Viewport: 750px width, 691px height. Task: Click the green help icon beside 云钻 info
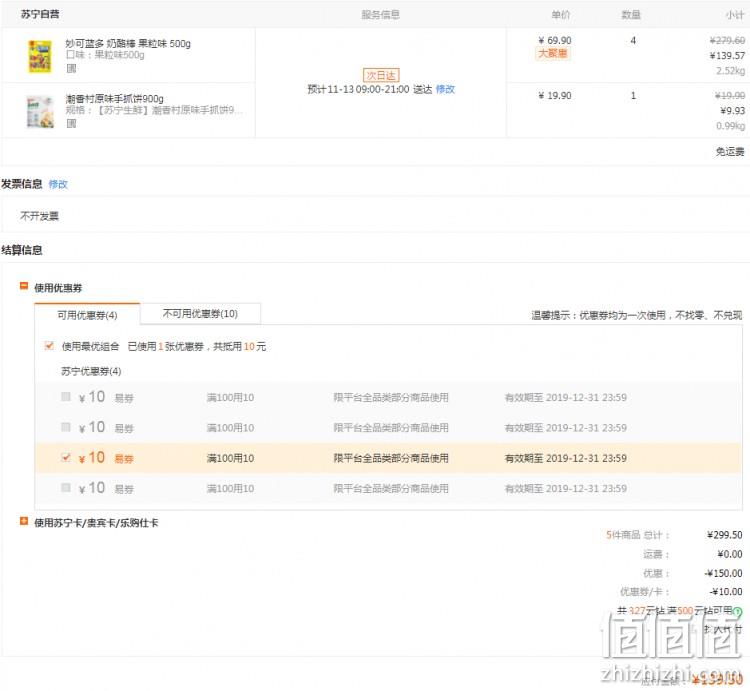click(x=738, y=612)
